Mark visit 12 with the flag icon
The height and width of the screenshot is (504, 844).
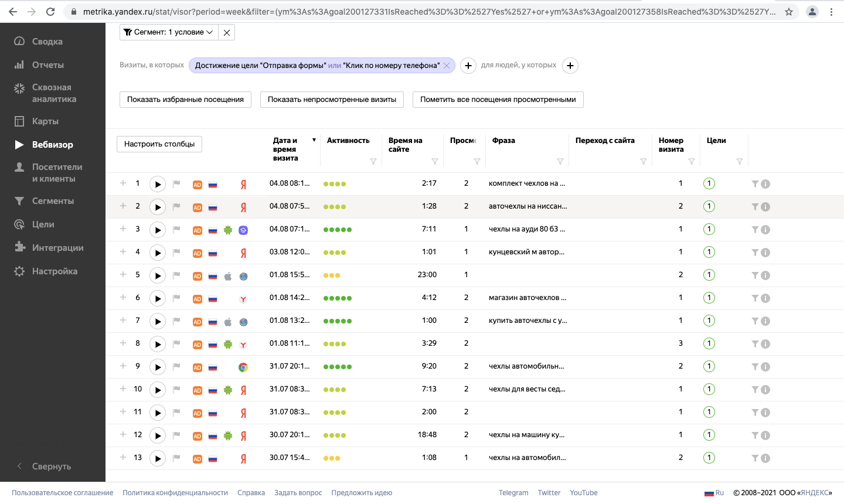pos(176,435)
